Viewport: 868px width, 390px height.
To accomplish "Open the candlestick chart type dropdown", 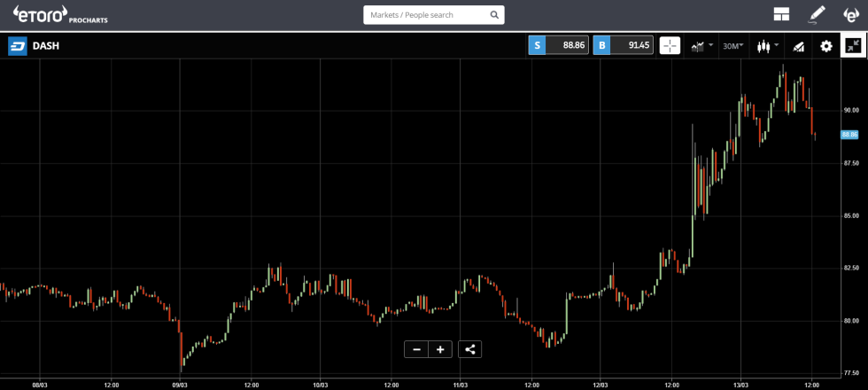I will (x=765, y=46).
